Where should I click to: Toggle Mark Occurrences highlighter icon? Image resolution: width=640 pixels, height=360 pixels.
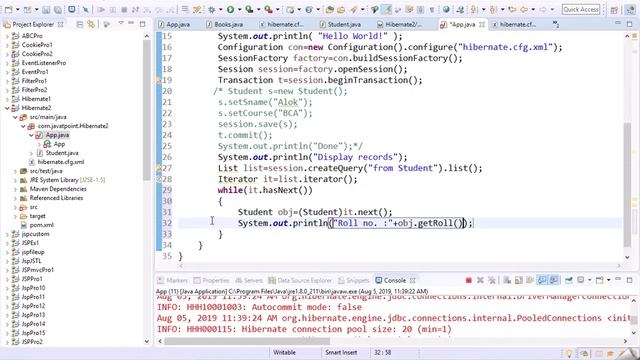387,9
